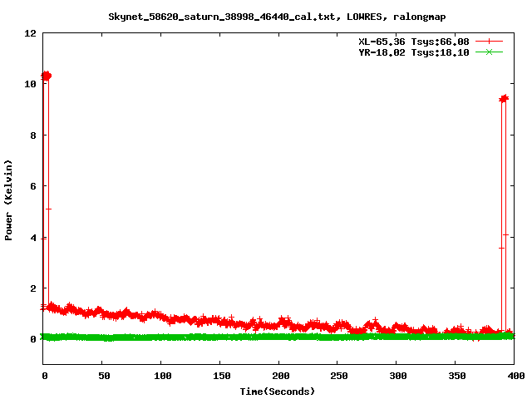Click the x-axis tick label 300
Screen dimensions: 532x399
coord(398,376)
